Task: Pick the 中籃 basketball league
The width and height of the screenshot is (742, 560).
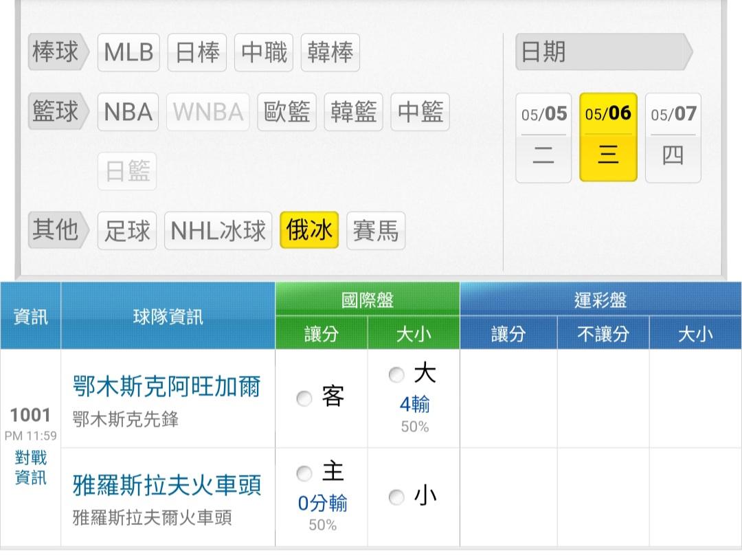Action: point(420,112)
